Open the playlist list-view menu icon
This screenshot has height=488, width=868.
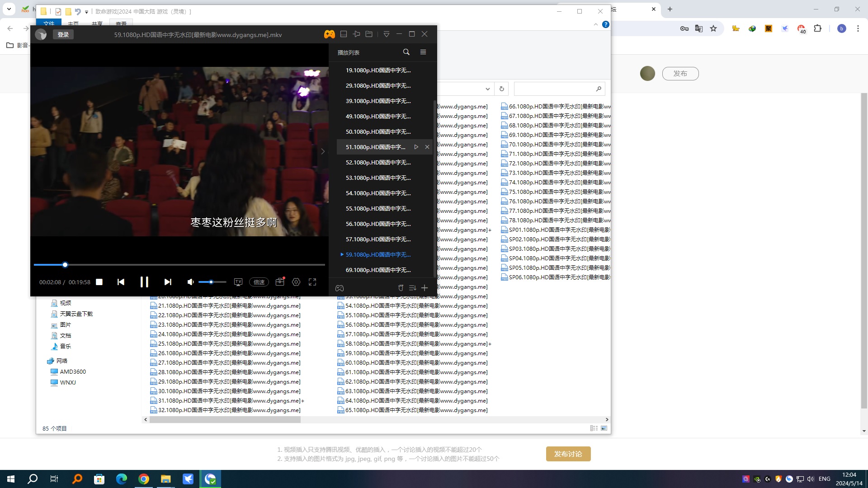point(423,52)
